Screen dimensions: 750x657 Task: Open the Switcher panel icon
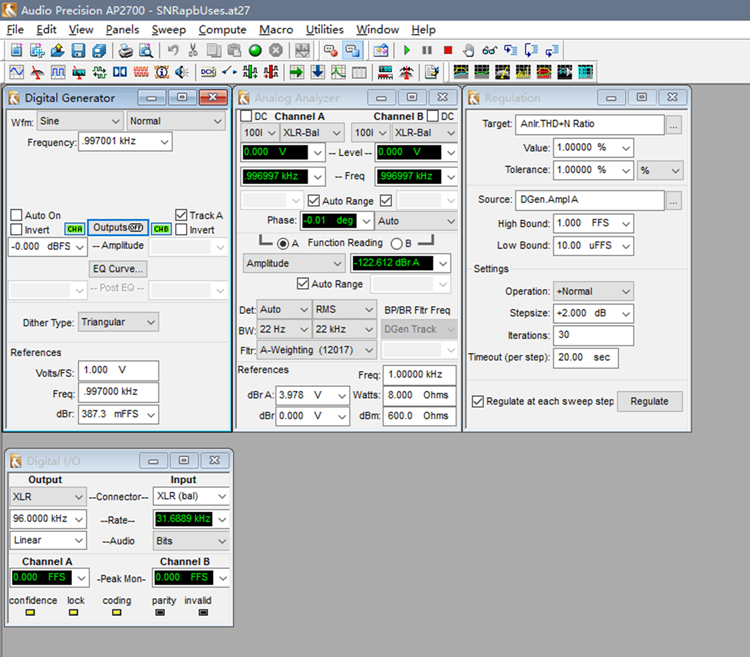point(229,72)
